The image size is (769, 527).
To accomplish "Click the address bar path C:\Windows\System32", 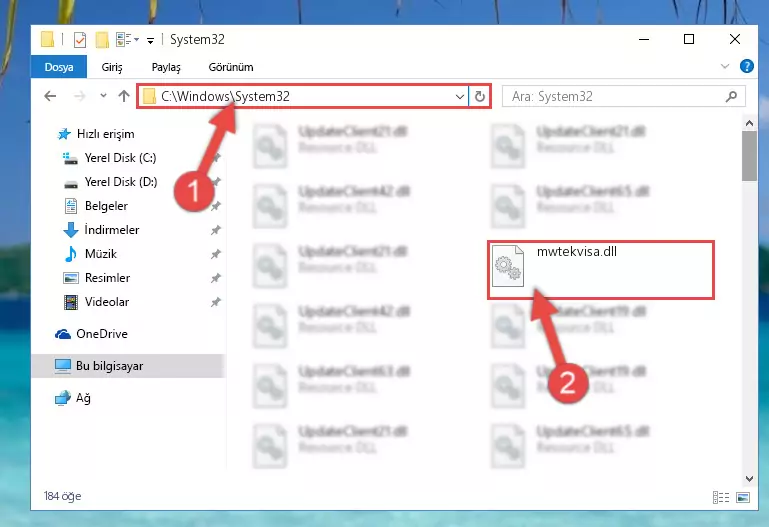I will click(x=226, y=97).
